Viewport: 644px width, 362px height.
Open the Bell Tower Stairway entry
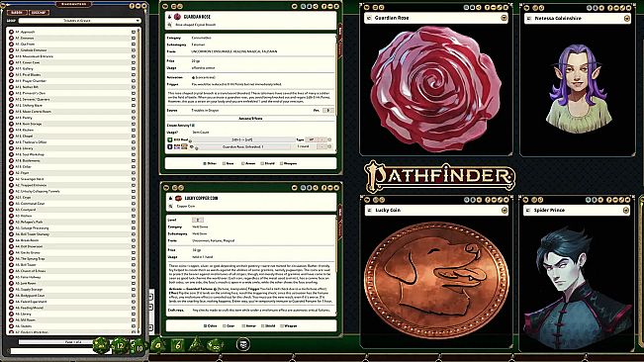pyautogui.click(x=32, y=234)
